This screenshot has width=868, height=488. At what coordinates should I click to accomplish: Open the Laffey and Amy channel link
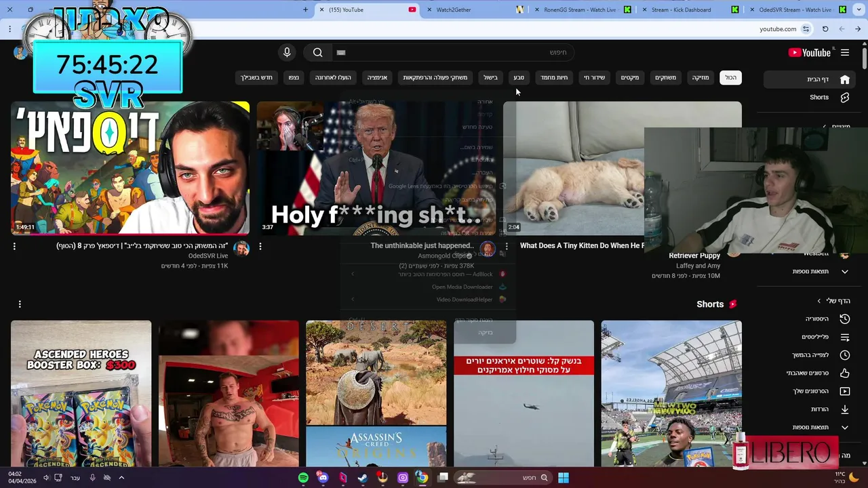coord(698,266)
